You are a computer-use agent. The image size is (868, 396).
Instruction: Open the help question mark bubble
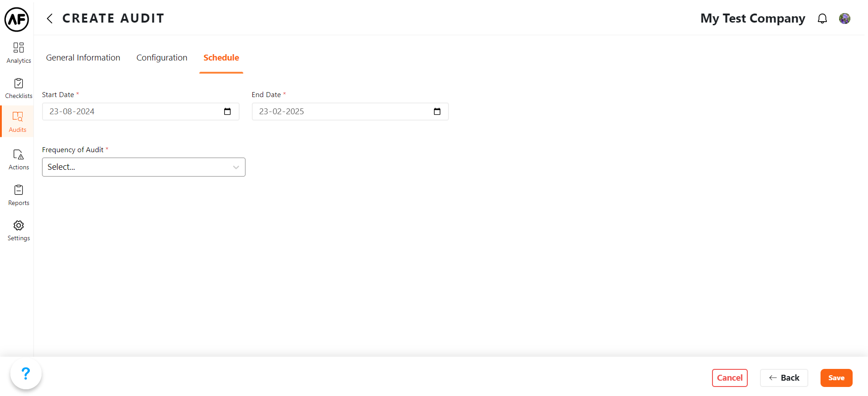click(x=26, y=373)
